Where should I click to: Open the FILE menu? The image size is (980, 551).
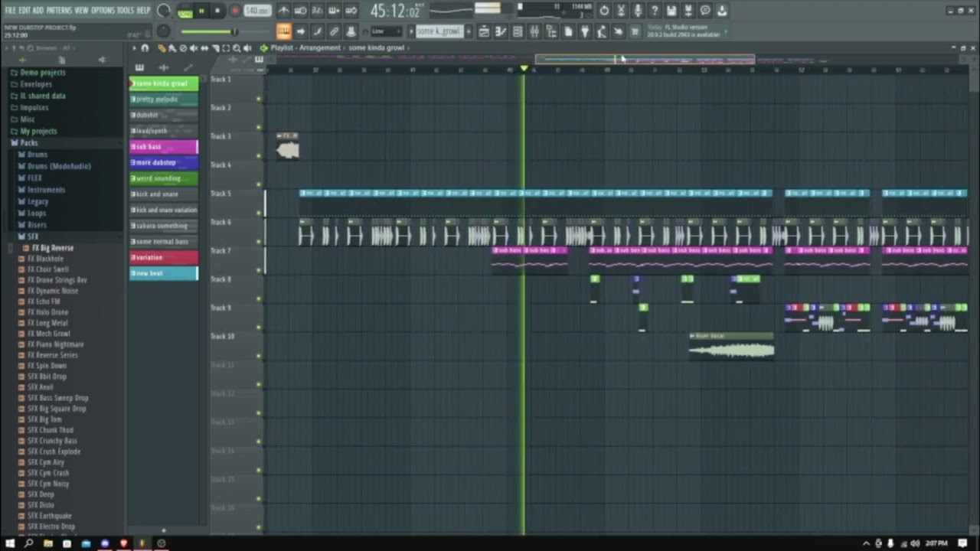[10, 11]
